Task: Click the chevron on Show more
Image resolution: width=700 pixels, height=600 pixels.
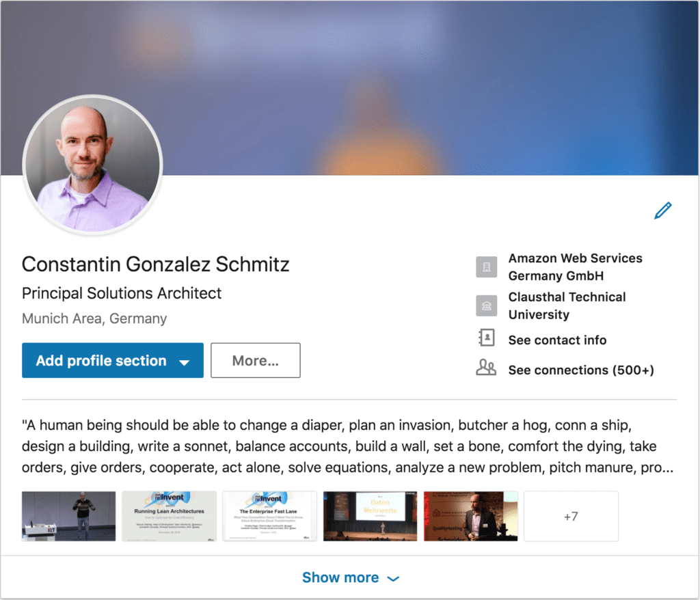Action: [x=393, y=578]
